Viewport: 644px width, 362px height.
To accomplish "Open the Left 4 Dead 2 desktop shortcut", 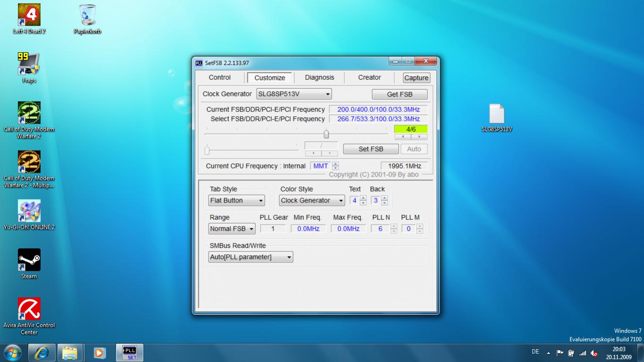I will tap(29, 19).
